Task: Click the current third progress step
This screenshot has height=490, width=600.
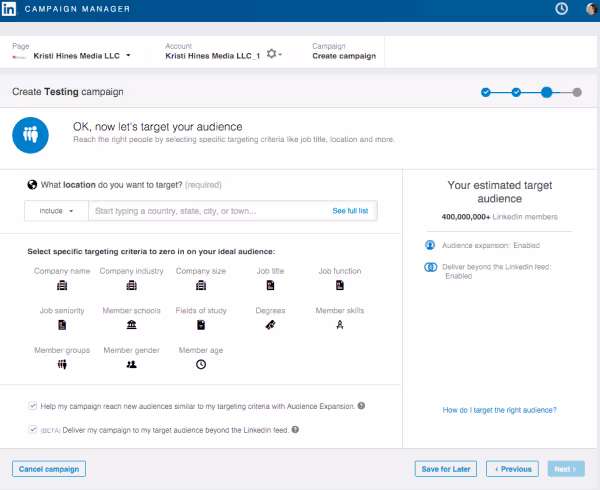Action: [x=546, y=92]
